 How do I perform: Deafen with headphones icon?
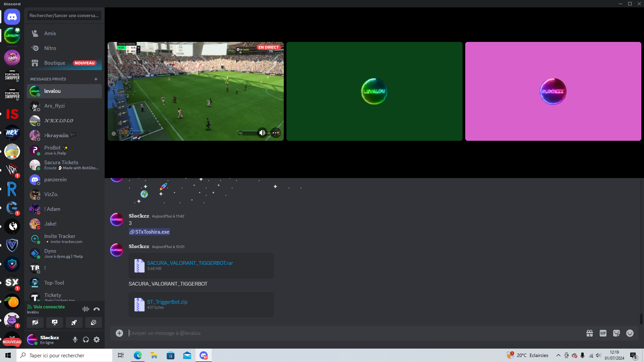[86, 340]
